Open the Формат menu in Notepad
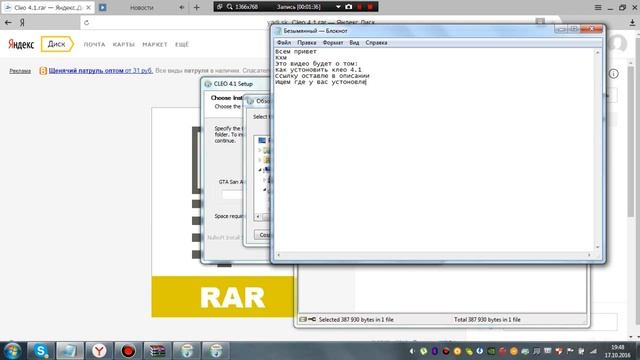 pos(333,42)
